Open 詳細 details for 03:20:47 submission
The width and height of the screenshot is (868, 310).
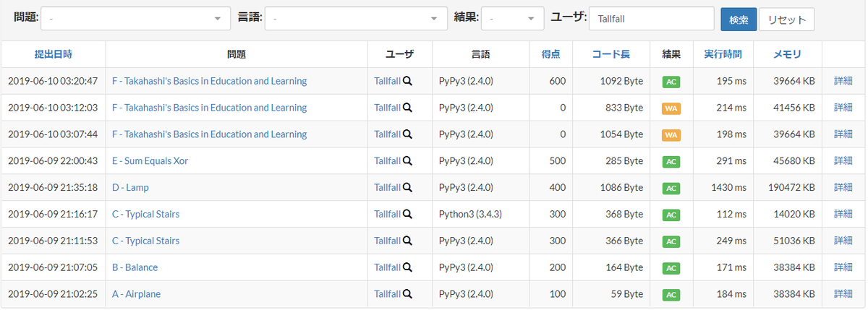[x=843, y=81]
